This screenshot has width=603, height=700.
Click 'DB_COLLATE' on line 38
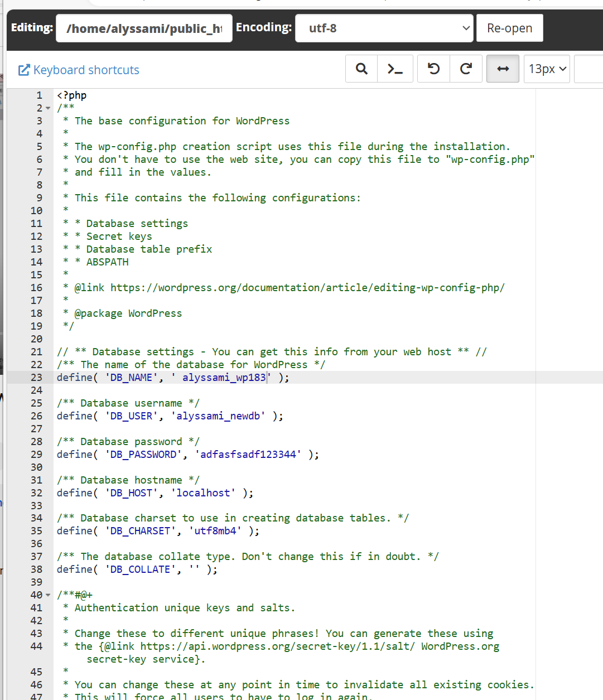click(x=140, y=569)
